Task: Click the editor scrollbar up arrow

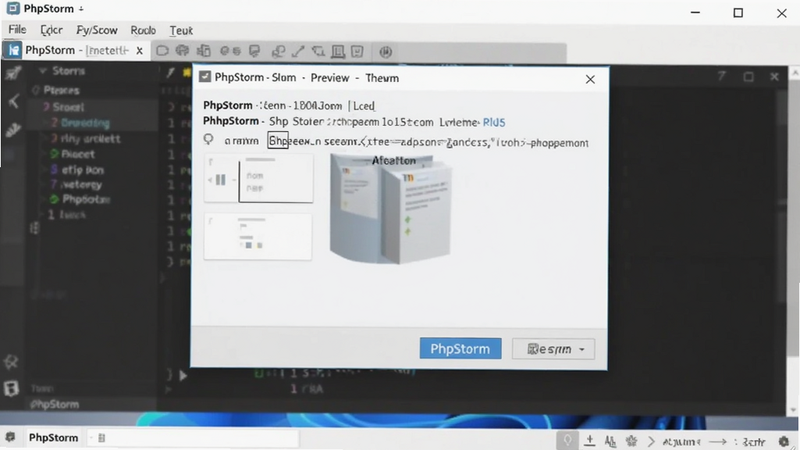Action: (794, 73)
